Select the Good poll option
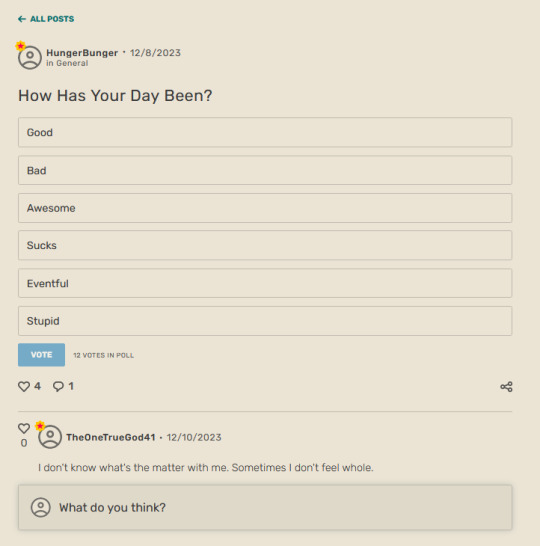 (x=265, y=132)
